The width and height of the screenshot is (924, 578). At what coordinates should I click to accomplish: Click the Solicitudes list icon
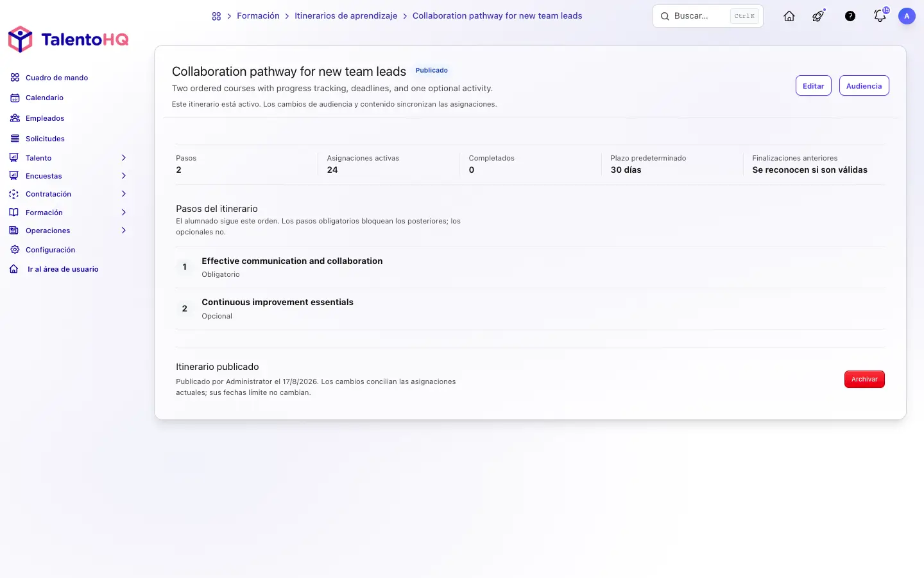tap(15, 139)
